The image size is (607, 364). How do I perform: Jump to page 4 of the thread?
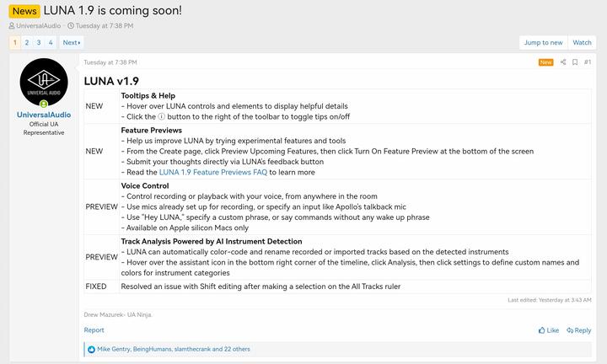(51, 42)
